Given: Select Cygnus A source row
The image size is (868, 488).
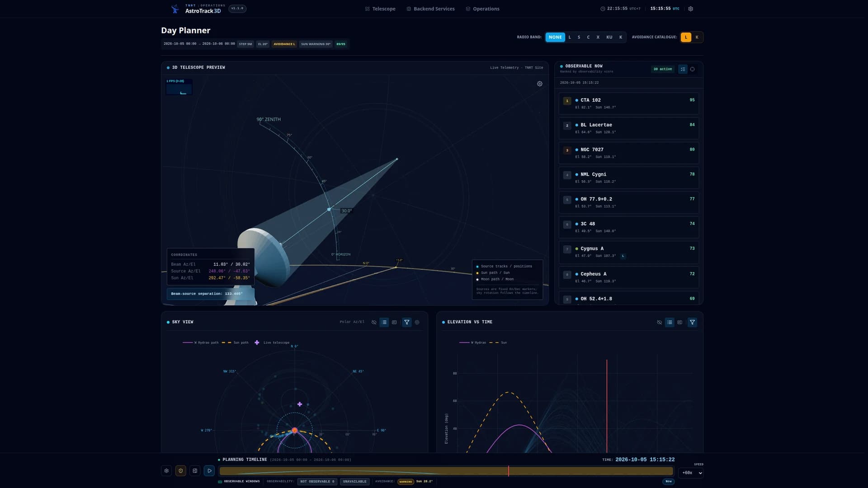Looking at the screenshot, I should pyautogui.click(x=629, y=252).
